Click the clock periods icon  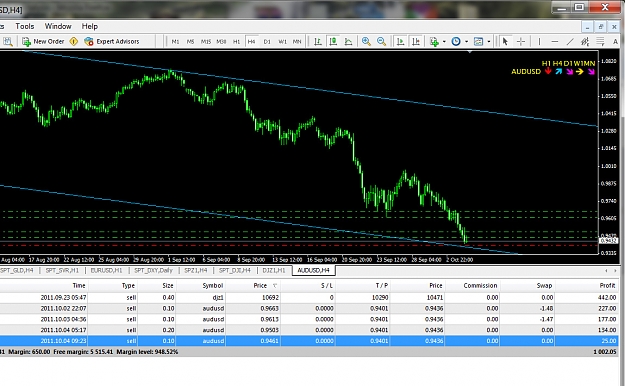(456, 41)
